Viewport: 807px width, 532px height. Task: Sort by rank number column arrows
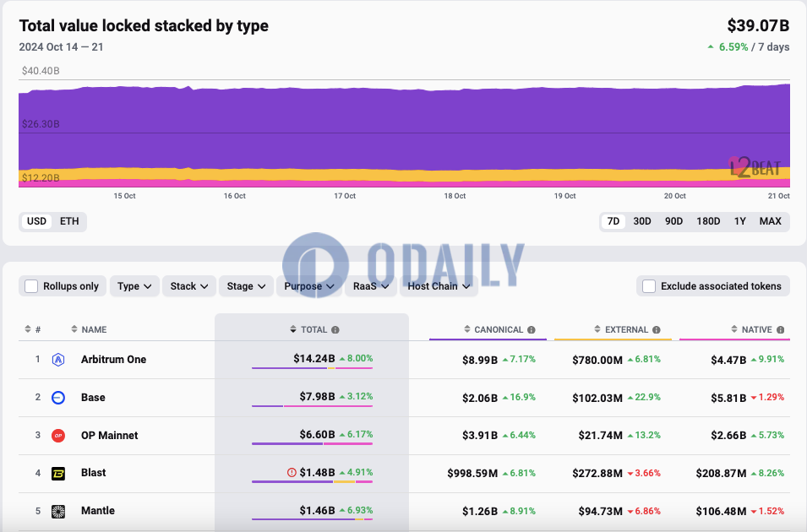[x=28, y=329]
